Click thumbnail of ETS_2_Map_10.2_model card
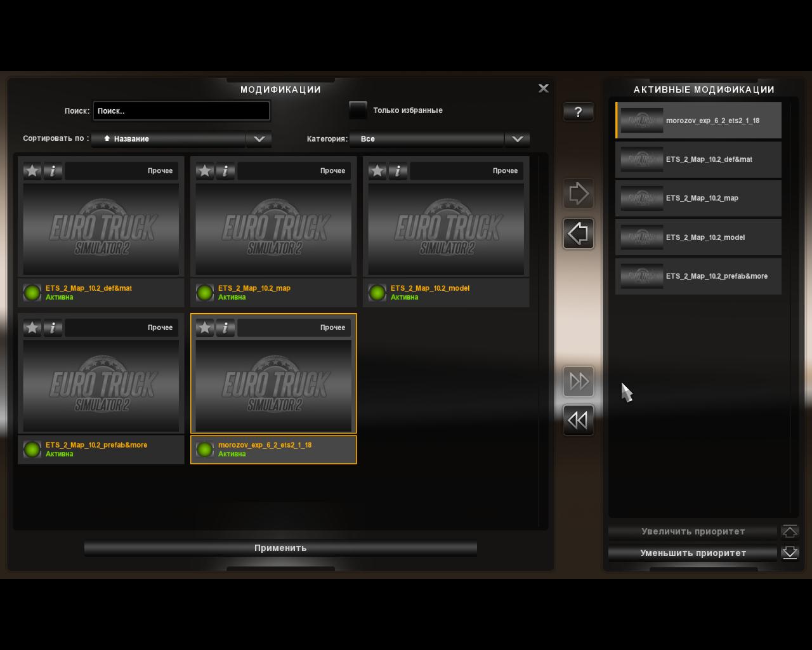Image resolution: width=812 pixels, height=650 pixels. coord(446,229)
